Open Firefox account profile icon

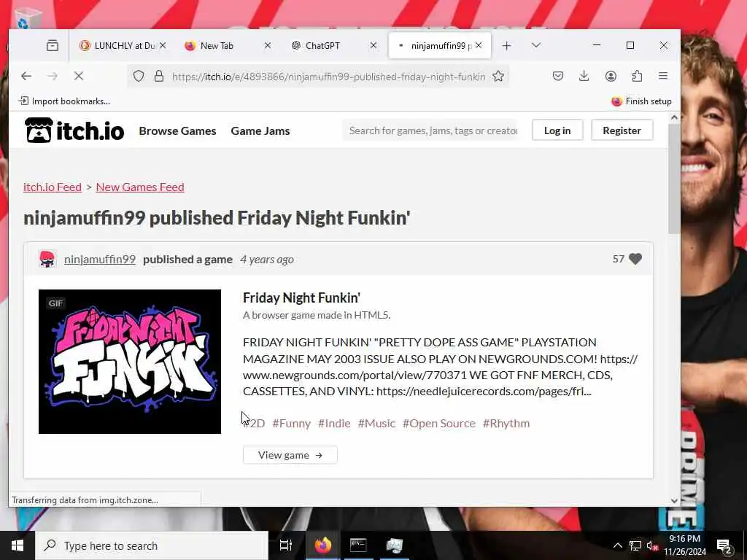(611, 76)
